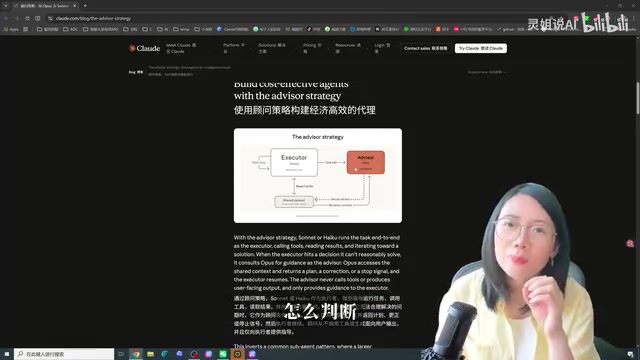Click the Claude logo in site header
The image size is (640, 360).
144,48
